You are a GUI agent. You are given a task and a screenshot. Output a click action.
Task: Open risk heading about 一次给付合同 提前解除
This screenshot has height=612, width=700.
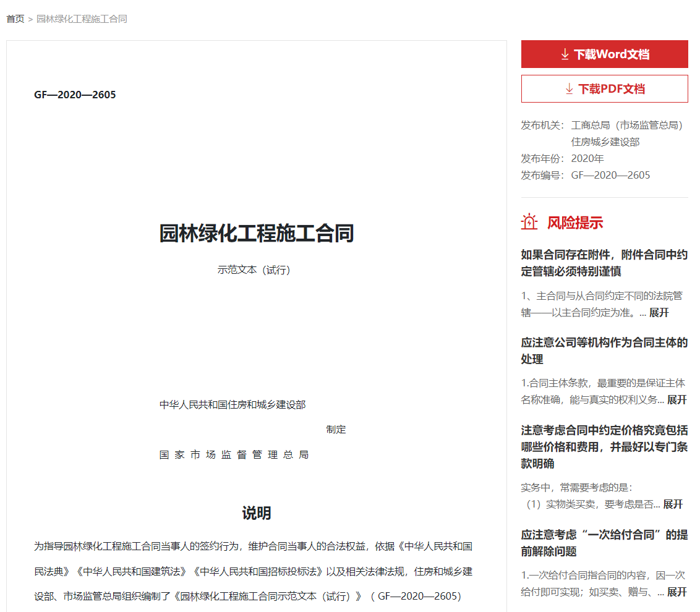(604, 542)
